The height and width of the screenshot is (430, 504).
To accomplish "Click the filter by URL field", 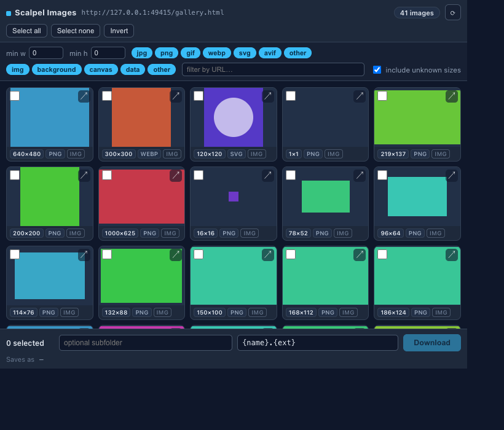I will pos(273,69).
